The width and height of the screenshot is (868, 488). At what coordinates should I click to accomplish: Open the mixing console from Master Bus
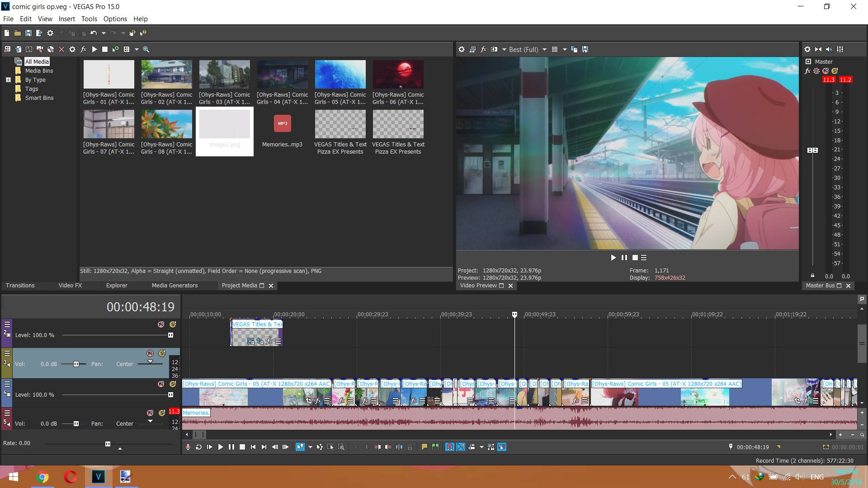pos(840,49)
